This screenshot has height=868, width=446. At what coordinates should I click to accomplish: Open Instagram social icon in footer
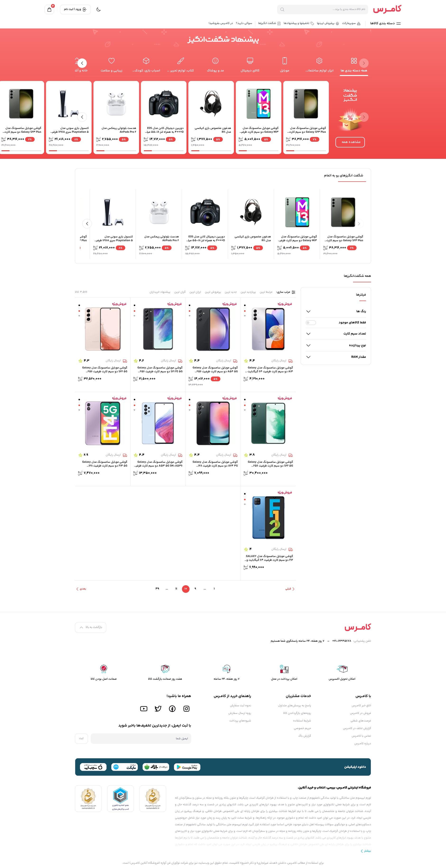[x=186, y=709]
